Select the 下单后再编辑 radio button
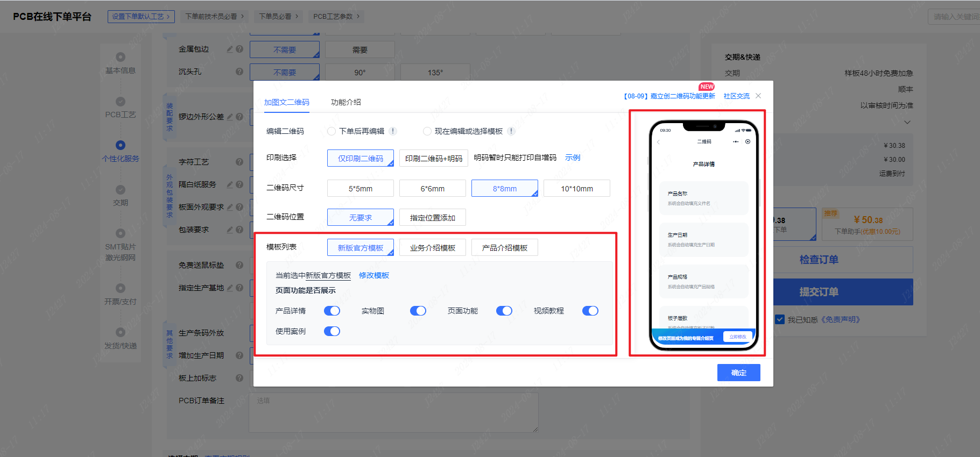980x457 pixels. click(332, 131)
